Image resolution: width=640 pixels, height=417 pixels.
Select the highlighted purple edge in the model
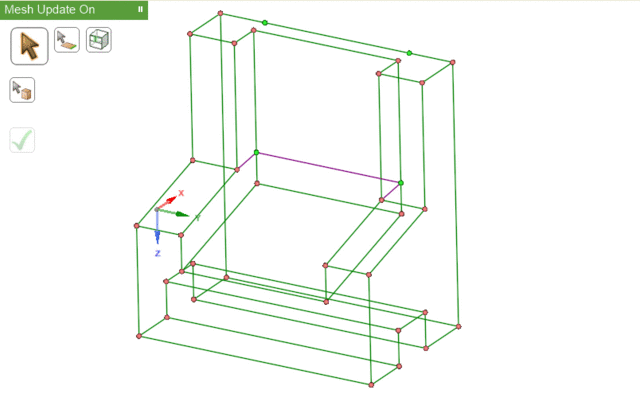[x=329, y=168]
